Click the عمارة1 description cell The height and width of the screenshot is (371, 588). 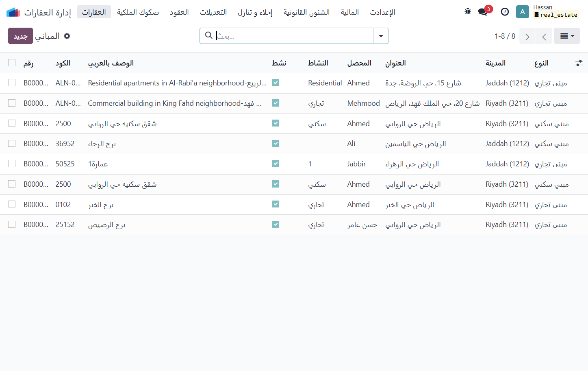98,164
